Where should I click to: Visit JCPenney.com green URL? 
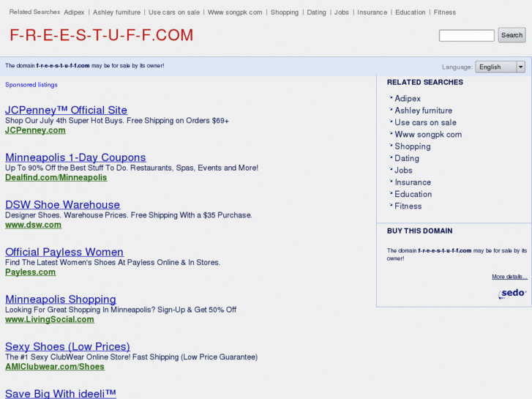click(x=35, y=130)
